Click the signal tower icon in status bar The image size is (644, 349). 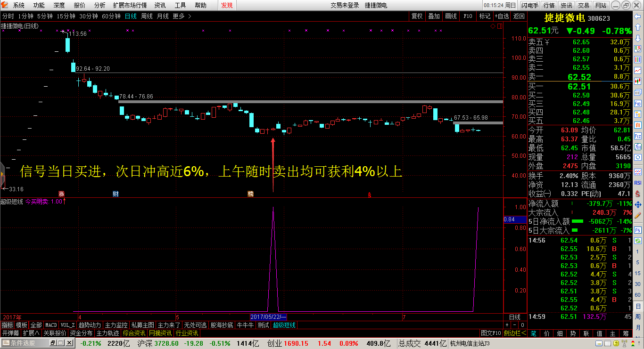tap(624, 343)
